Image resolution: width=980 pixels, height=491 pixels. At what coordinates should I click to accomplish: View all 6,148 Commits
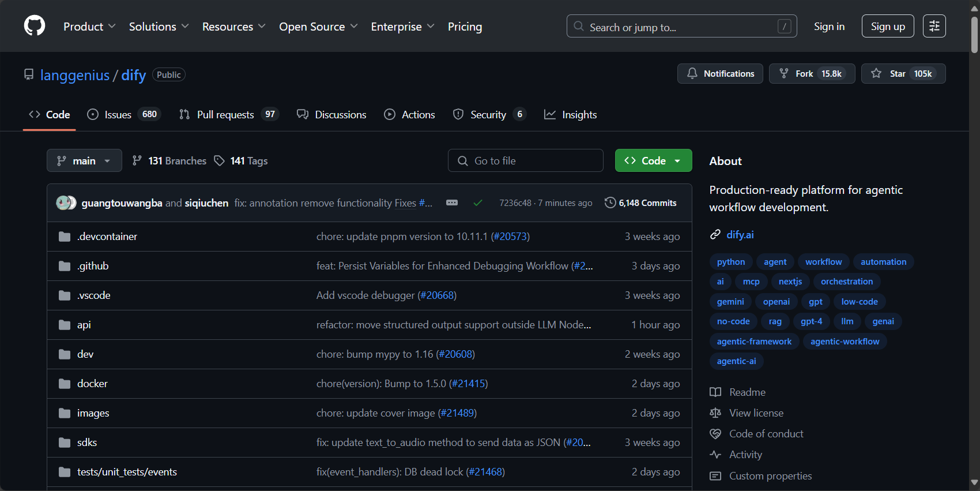(x=640, y=203)
